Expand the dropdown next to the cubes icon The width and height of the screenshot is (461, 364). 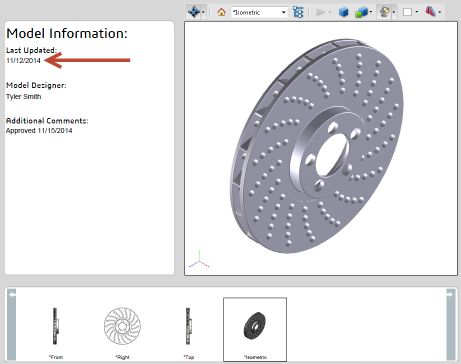pos(371,12)
